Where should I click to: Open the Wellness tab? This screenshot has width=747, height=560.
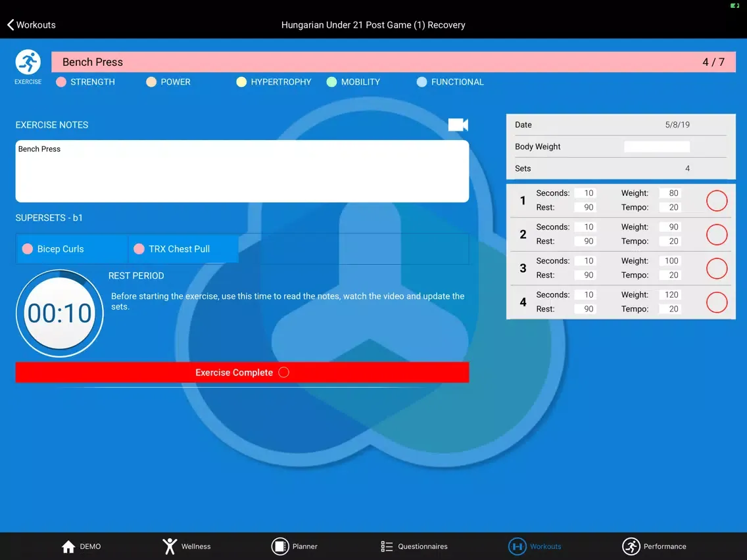(186, 547)
